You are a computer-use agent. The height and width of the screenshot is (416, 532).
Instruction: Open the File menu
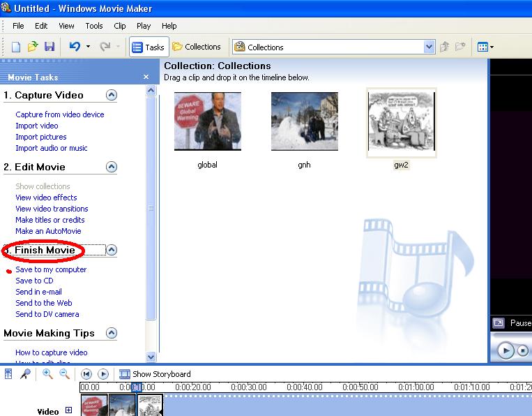pyautogui.click(x=18, y=26)
